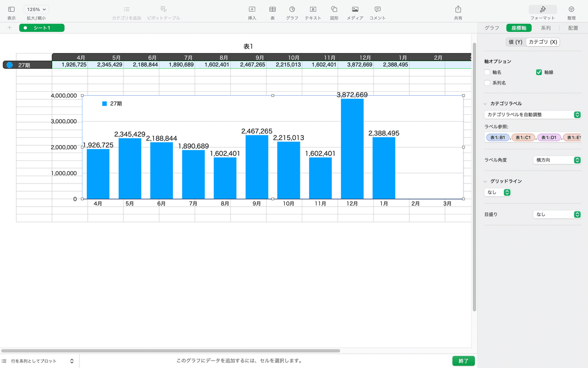588x368 pixels.
Task: Open the グラフ chart menu in toolbar
Action: coord(292,9)
